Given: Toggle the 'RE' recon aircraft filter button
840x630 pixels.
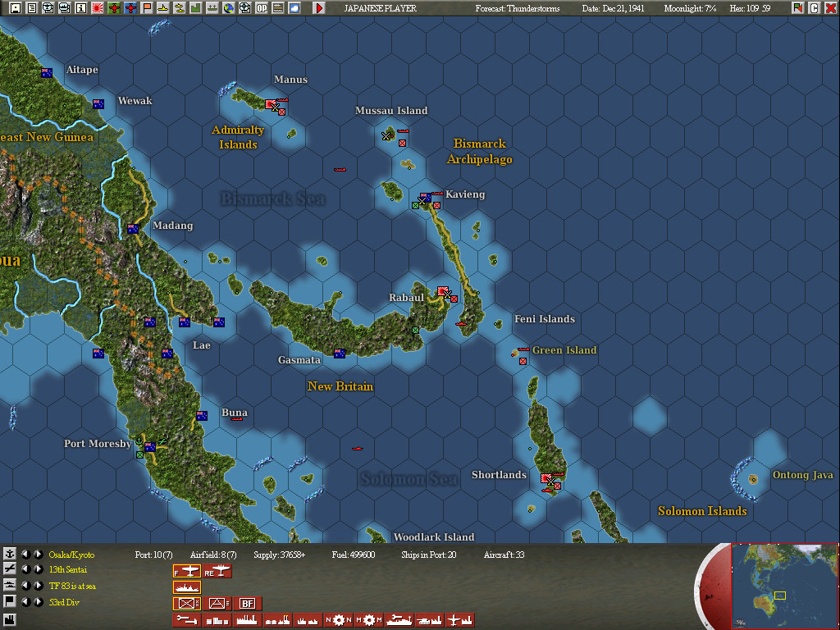Looking at the screenshot, I should 217,572.
